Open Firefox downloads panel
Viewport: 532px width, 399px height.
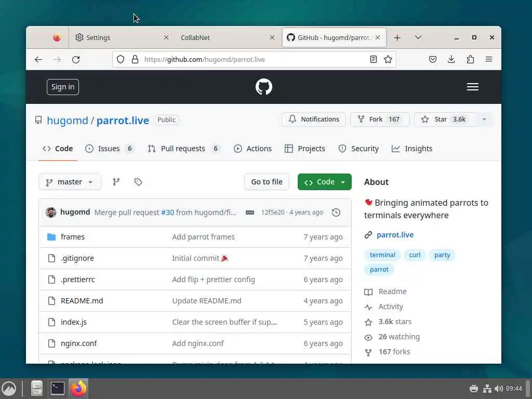click(x=451, y=59)
